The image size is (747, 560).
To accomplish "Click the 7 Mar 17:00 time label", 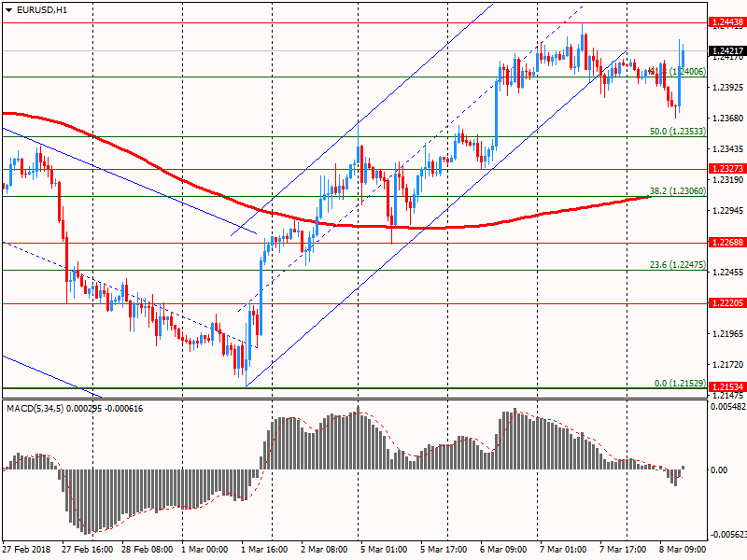I will 623,549.
